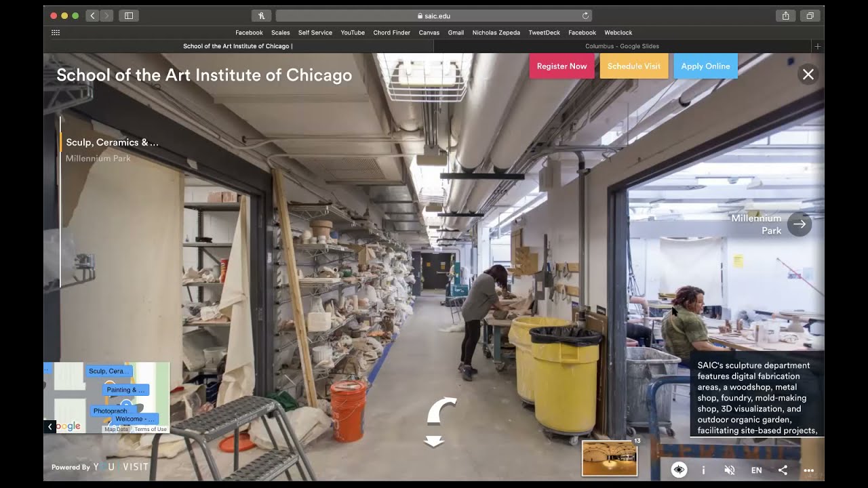Screen dimensions: 868x488
Task: Click the Schedule Visit button
Action: (x=634, y=66)
